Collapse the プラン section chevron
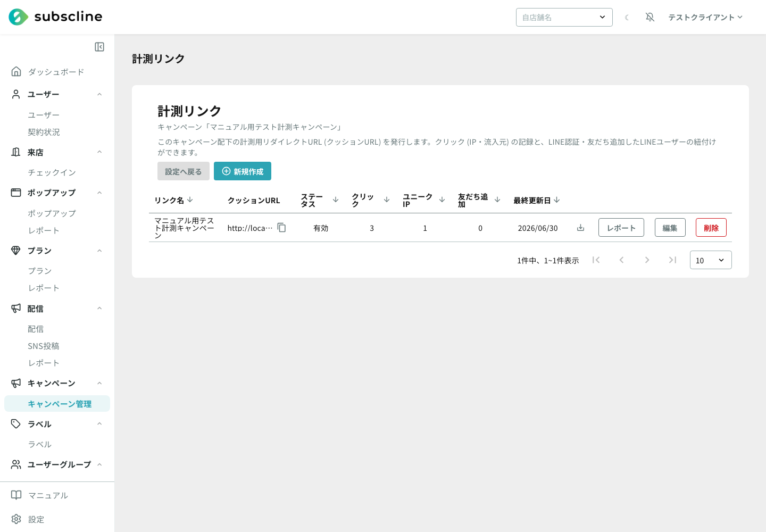Screen dimensions: 766x532 pos(99,251)
